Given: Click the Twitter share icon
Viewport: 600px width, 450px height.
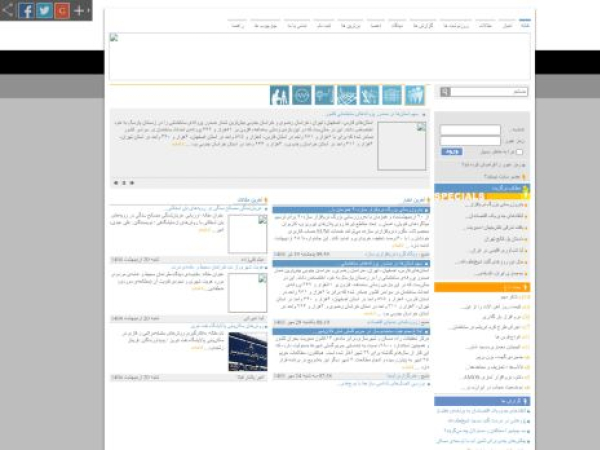Looking at the screenshot, I should click(x=45, y=10).
